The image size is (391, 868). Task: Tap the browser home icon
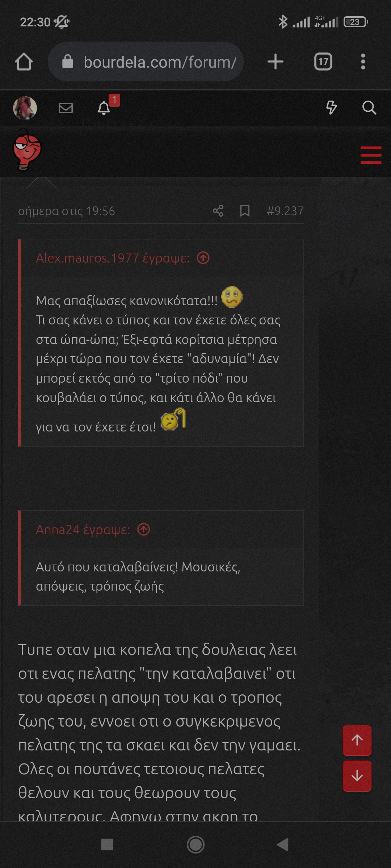[24, 62]
